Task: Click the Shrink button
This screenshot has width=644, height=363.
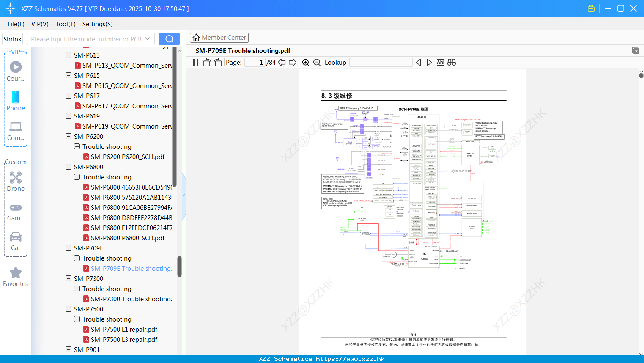Action: 12,39
